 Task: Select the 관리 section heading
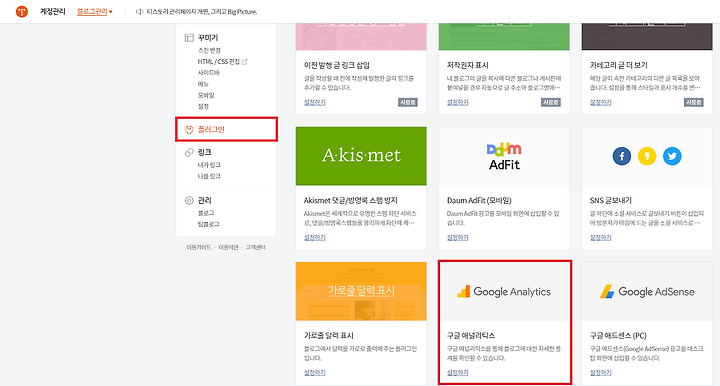[204, 200]
